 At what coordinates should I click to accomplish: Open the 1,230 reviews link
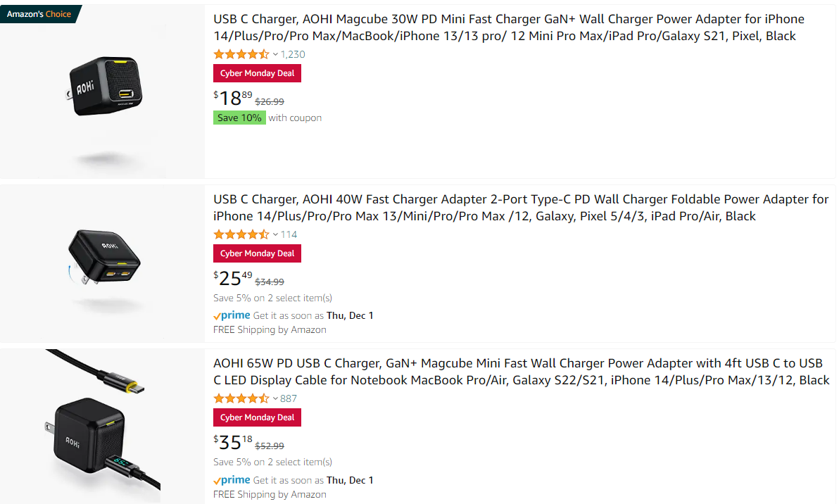293,54
